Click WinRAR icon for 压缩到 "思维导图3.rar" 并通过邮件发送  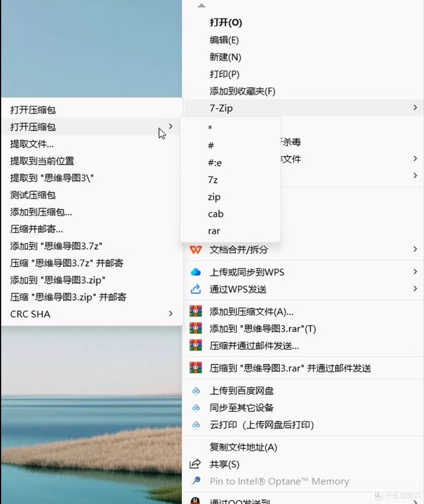[196, 368]
